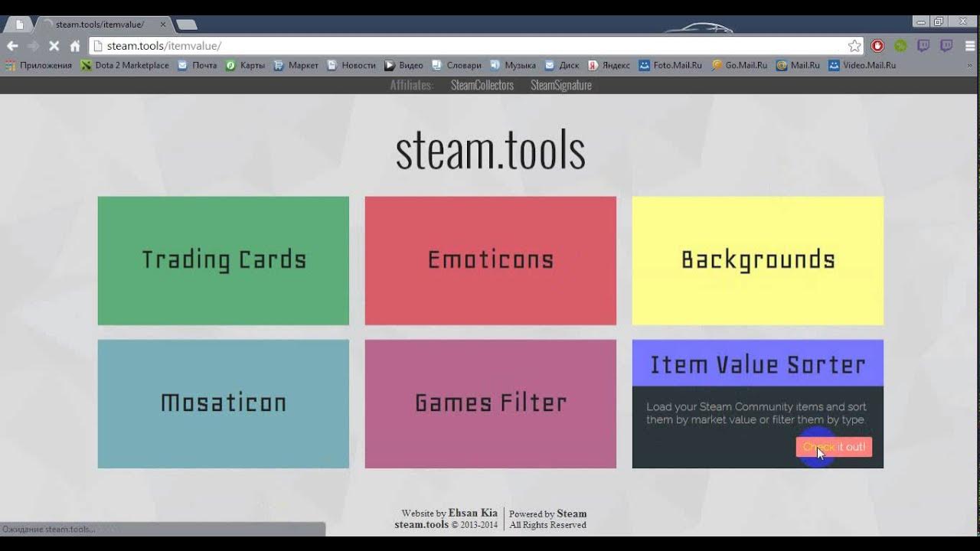
Task: Stop page loading with the X button
Action: pos(54,46)
